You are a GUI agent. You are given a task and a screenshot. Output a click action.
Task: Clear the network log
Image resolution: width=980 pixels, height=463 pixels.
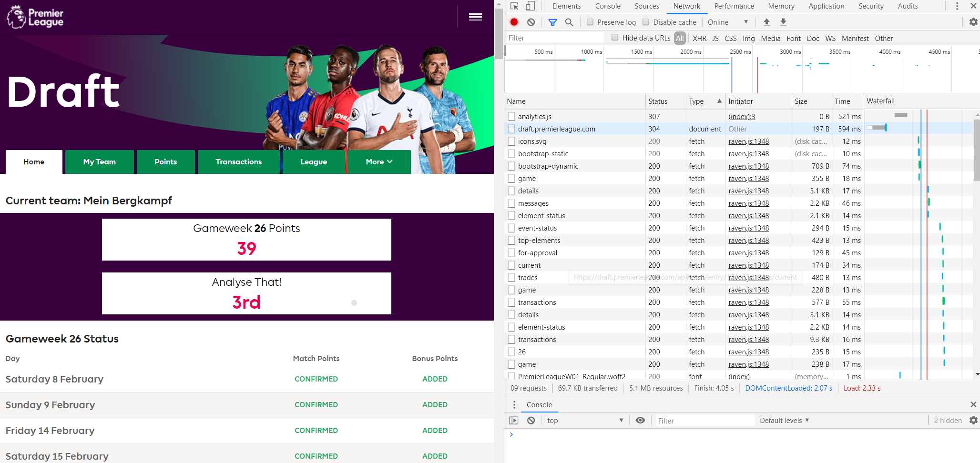click(531, 22)
